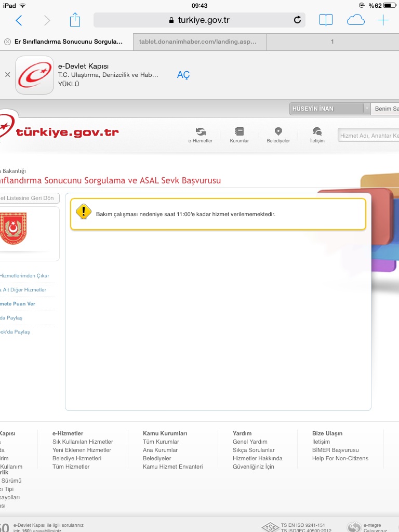The image size is (399, 532).
Task: Open Sık Kullanılan Hizmetler footer link
Action: pos(83,442)
